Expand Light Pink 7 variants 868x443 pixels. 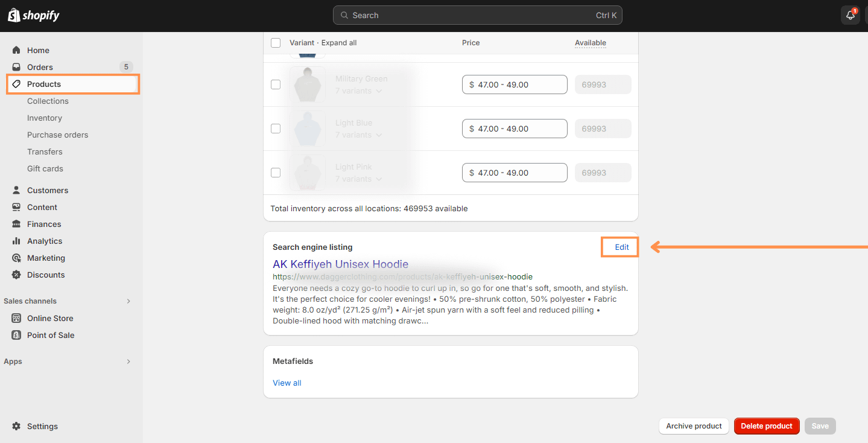click(x=358, y=179)
